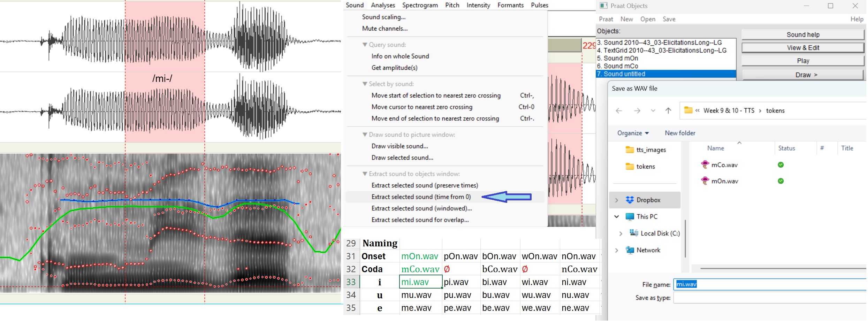This screenshot has height=322, width=868.
Task: Select Sound mCo in the Objects list
Action: tap(621, 66)
